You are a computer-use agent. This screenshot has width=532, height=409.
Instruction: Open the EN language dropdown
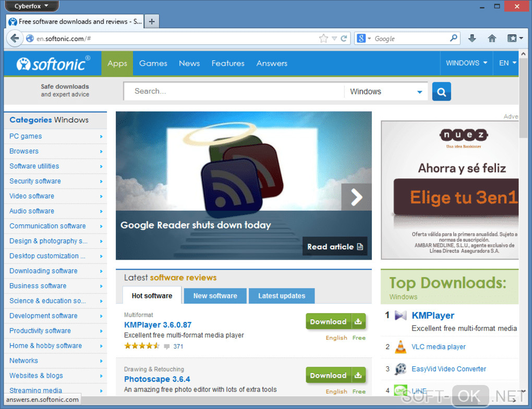(507, 63)
